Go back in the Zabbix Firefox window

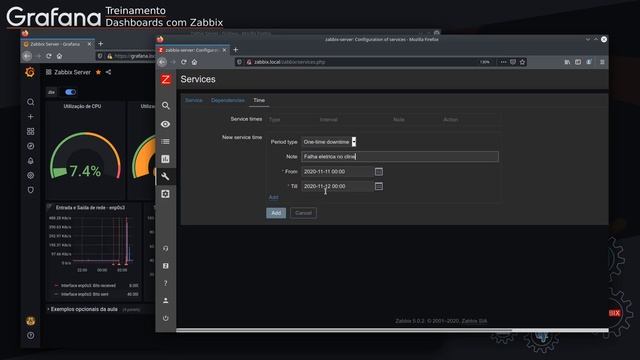click(x=162, y=62)
